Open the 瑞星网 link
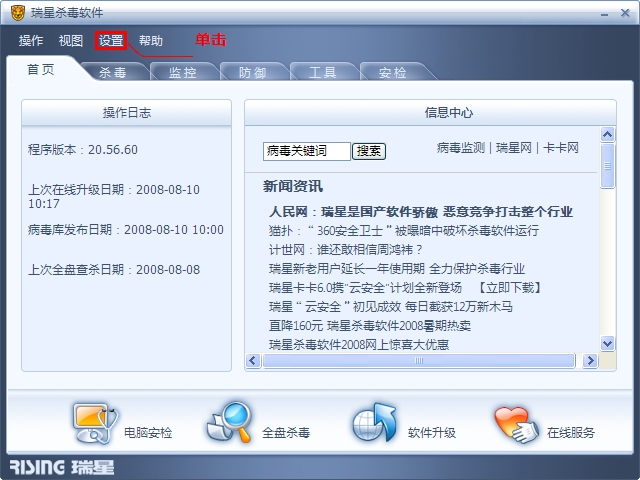640x480 pixels. 514,147
